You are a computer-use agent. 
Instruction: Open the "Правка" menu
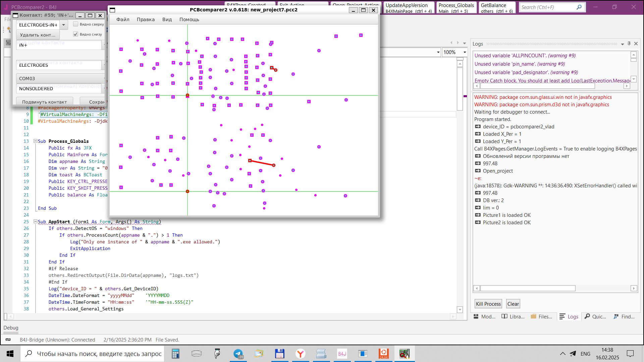click(x=146, y=19)
